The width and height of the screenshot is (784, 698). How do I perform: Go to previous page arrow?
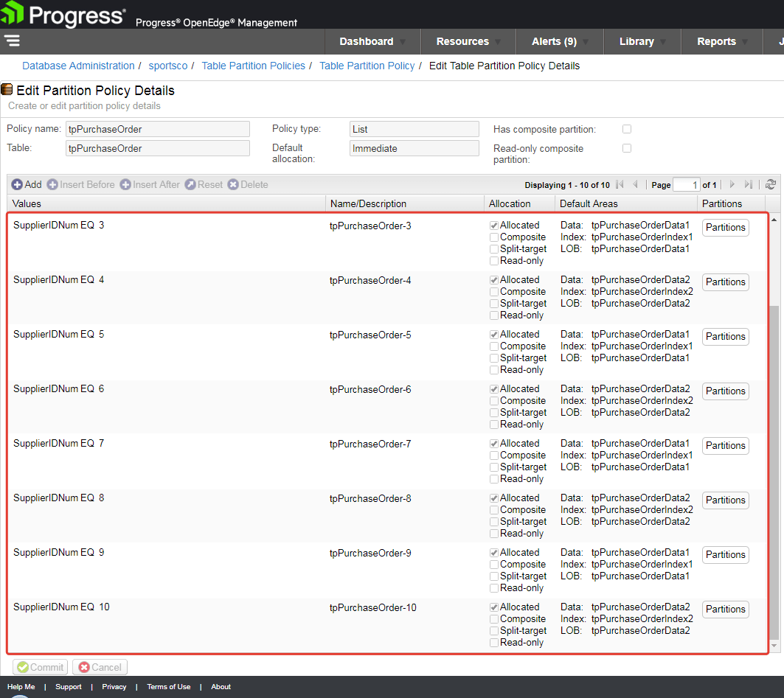(x=636, y=184)
